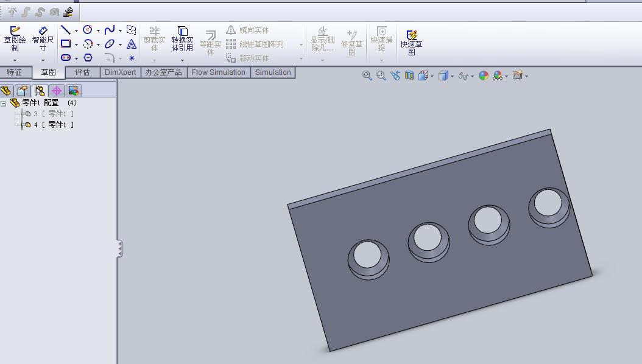
Task: Open Apply Scene dropdown arrow
Action: 507,76
